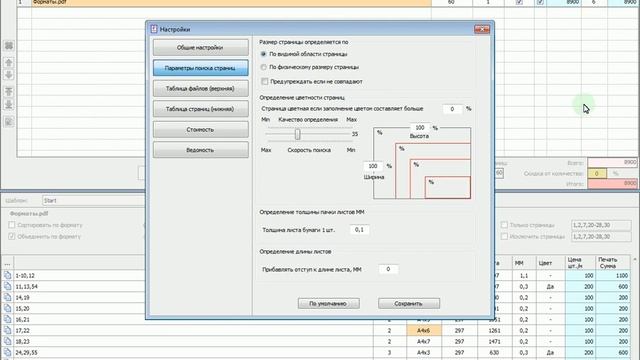Image resolution: width=640 pixels, height=360 pixels.
Task: Click the grid icon in the left toolbar
Action: (9, 46)
